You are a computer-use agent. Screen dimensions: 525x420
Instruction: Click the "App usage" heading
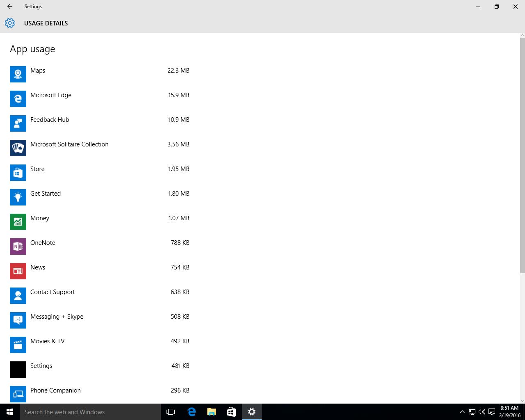click(x=32, y=49)
